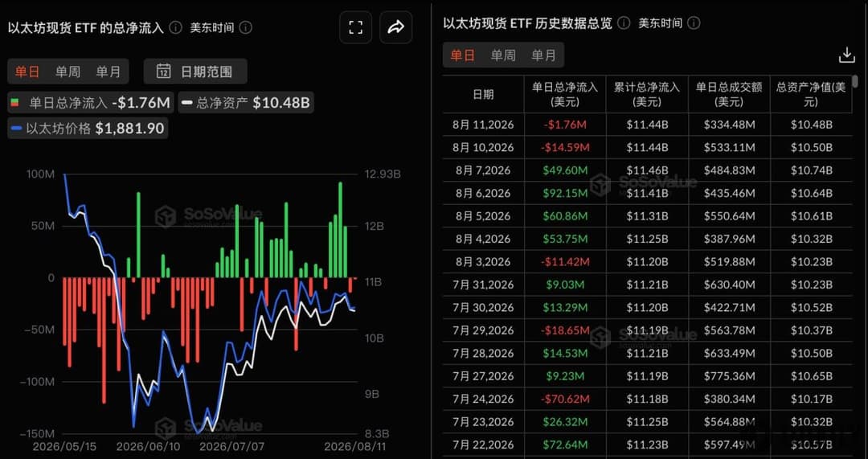Click the $10.17B net asset cell

pos(811,399)
